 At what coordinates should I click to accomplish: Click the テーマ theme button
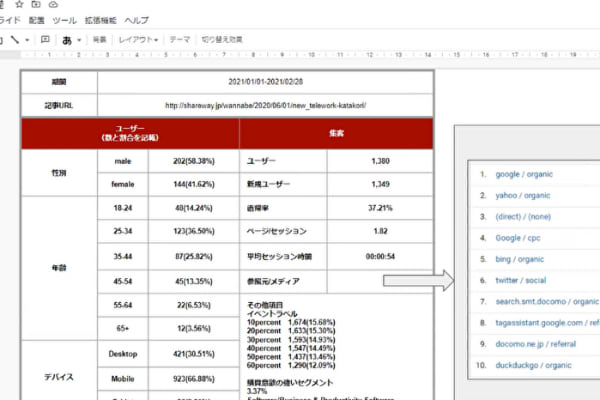coord(180,40)
